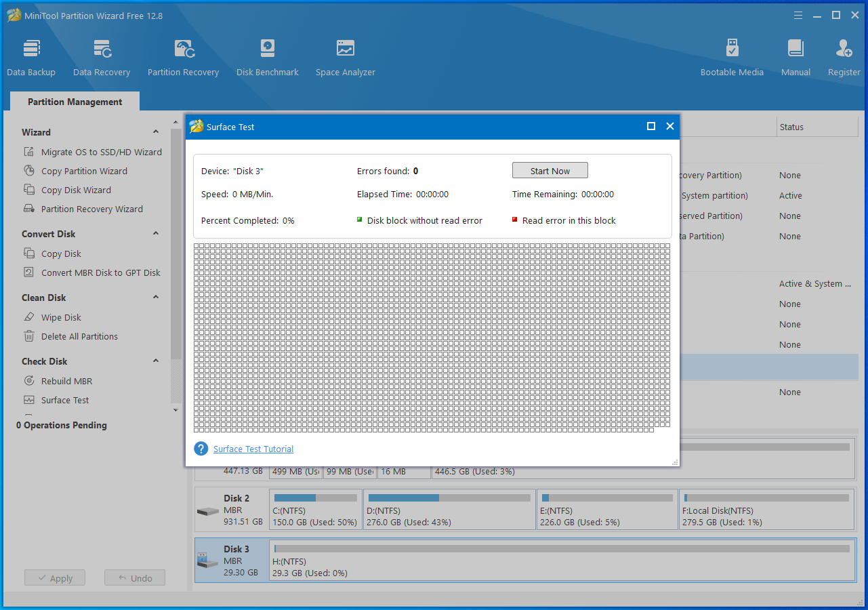Click the Status column header

tap(817, 127)
